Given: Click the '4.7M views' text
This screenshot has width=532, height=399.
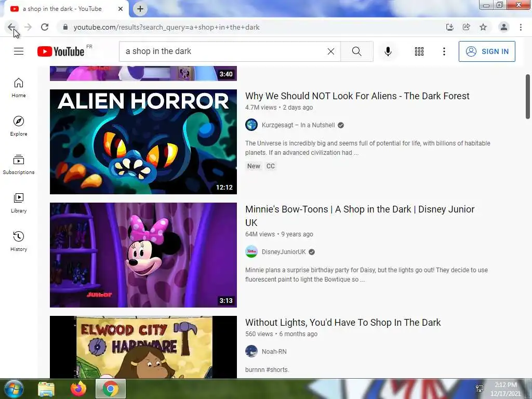Looking at the screenshot, I should [x=261, y=108].
